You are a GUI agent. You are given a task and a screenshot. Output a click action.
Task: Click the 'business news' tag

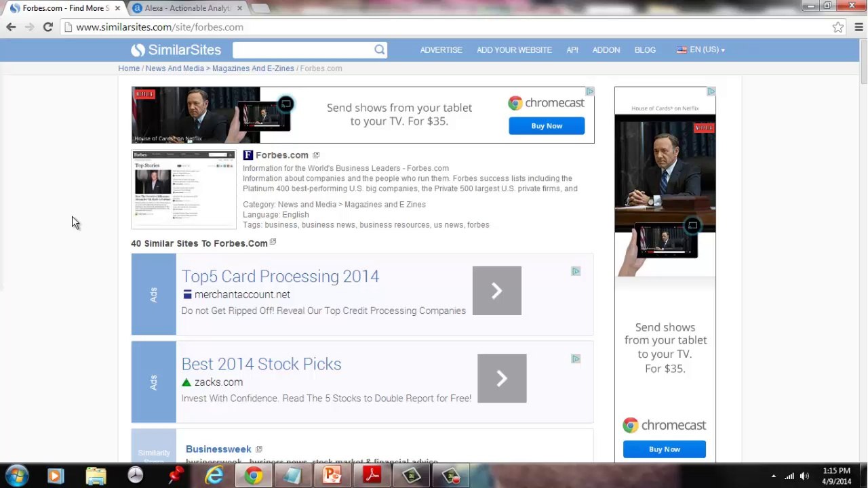tap(328, 225)
